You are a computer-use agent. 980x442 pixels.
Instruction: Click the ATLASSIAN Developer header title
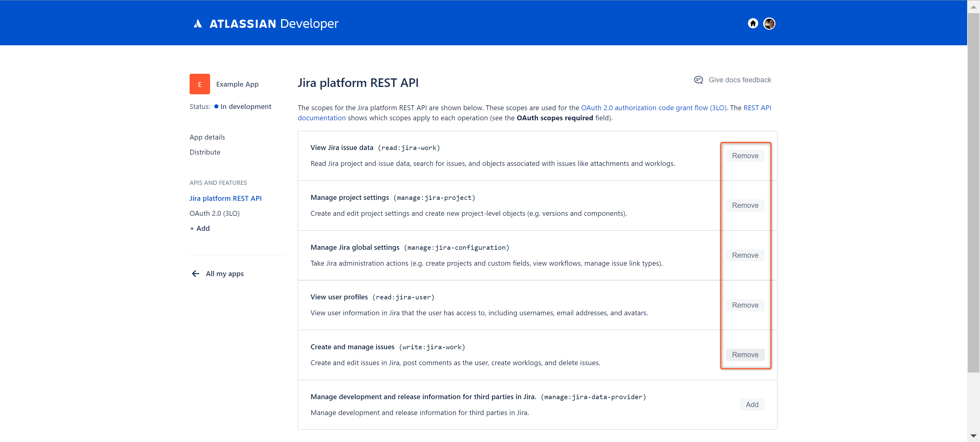tap(274, 24)
